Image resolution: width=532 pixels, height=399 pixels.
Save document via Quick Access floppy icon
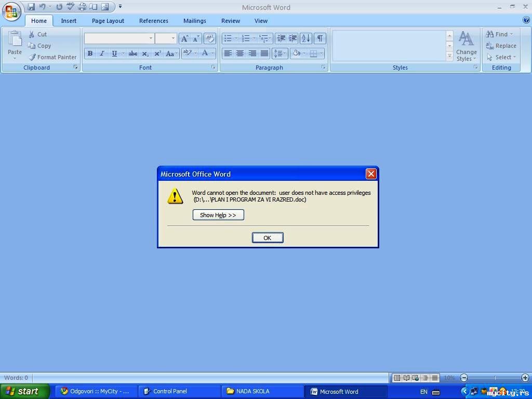click(x=31, y=7)
